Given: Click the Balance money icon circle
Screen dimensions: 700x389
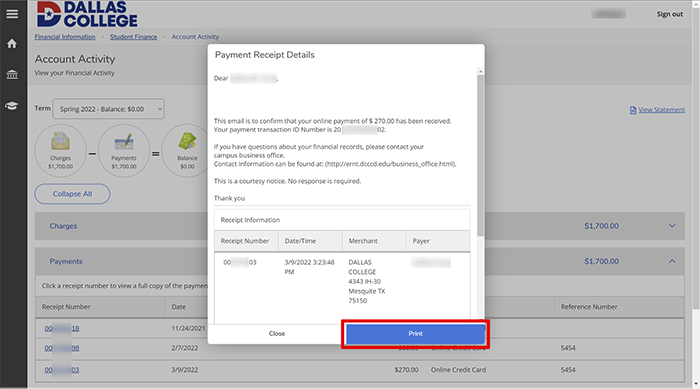Looking at the screenshot, I should click(187, 151).
